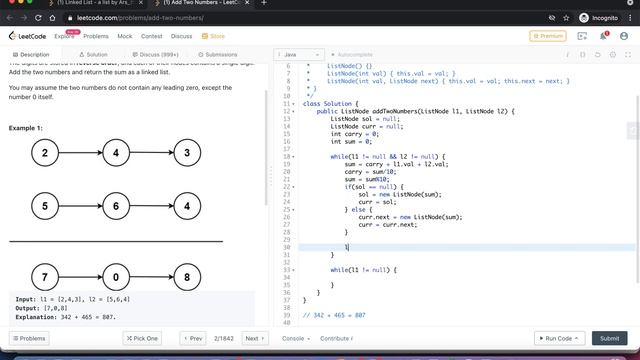
Task: Open the Explore menu item
Action: point(64,36)
